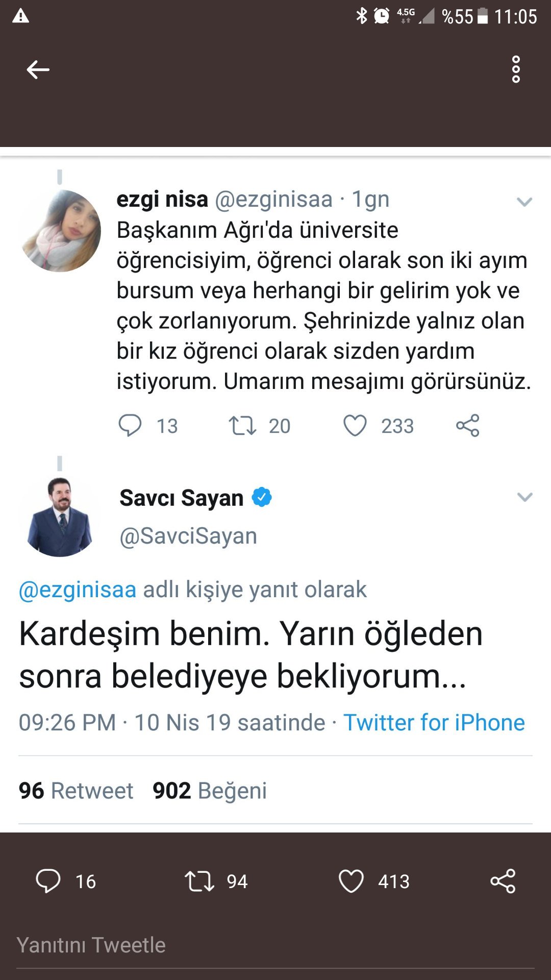
Task: Open Savcı Sayan's profile picture
Action: click(60, 517)
